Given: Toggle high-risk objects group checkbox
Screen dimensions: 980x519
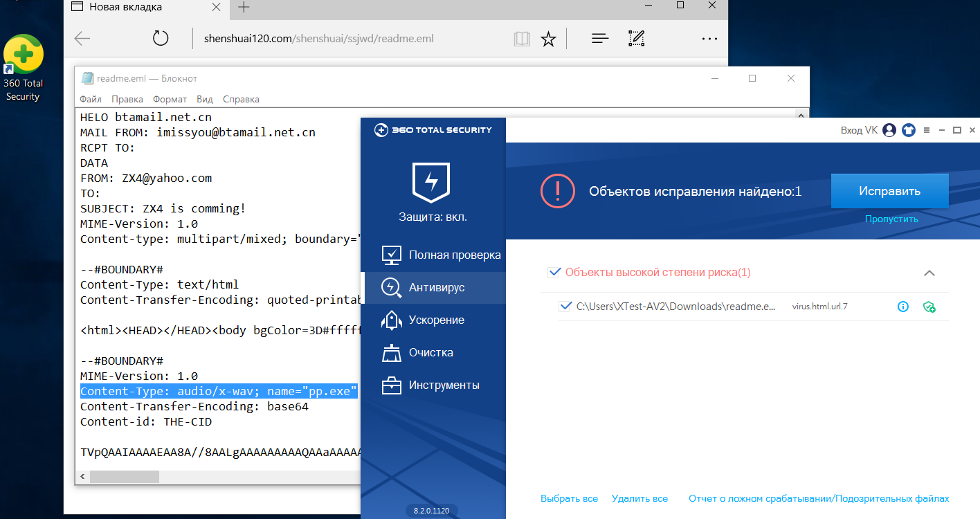Looking at the screenshot, I should 554,272.
